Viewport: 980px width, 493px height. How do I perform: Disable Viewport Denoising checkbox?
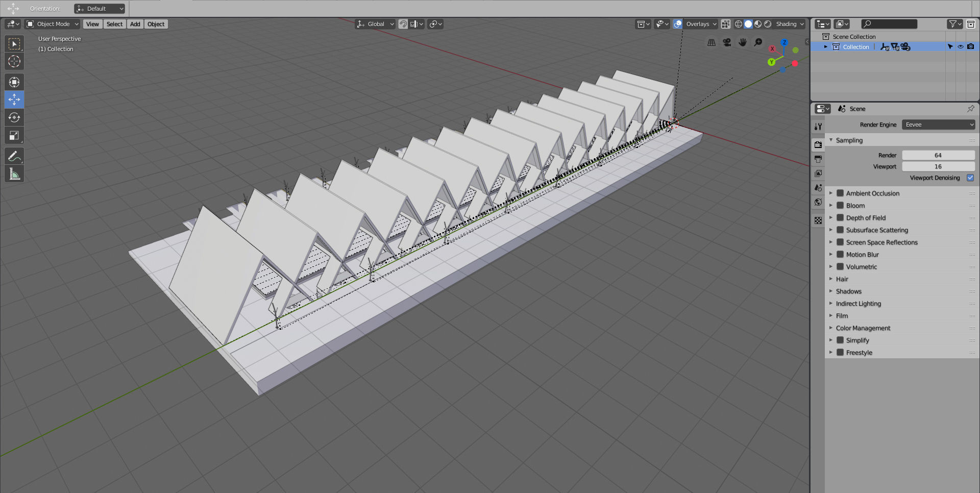coord(970,178)
